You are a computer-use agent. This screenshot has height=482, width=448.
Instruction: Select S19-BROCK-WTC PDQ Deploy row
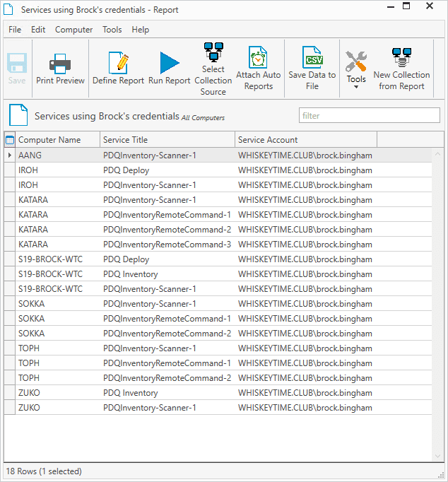tap(218, 259)
